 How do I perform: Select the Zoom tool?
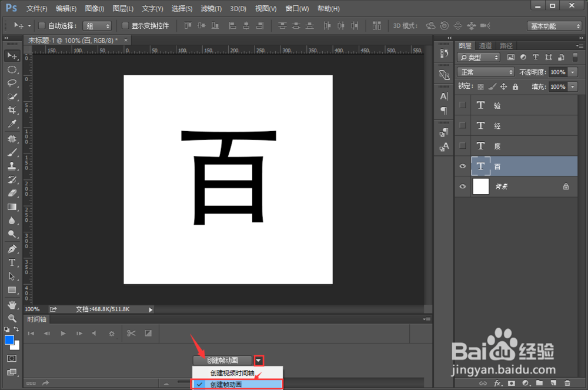point(12,234)
